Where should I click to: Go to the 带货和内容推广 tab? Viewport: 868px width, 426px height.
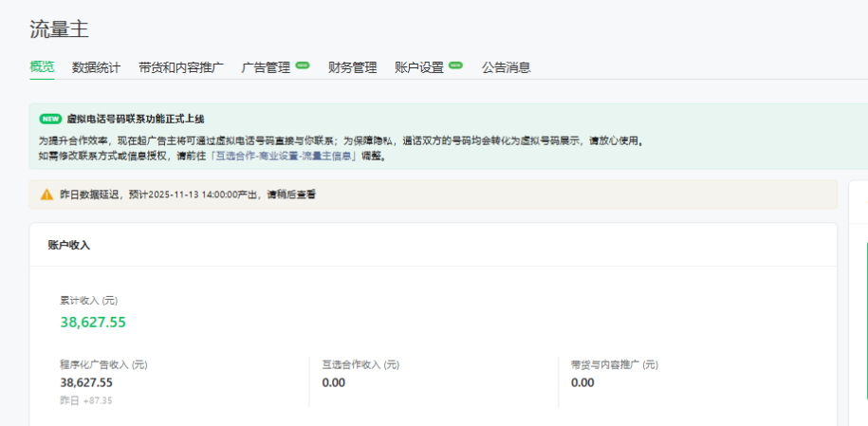pyautogui.click(x=180, y=67)
